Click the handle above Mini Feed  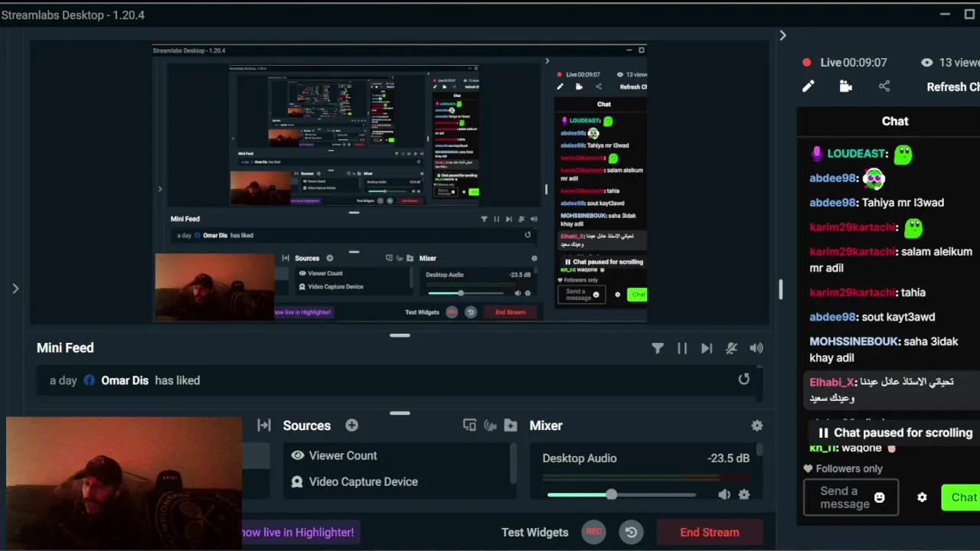pos(400,335)
